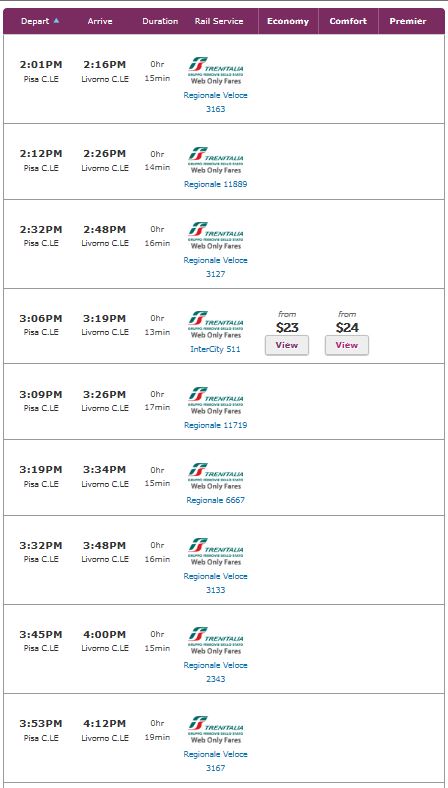Image resolution: width=448 pixels, height=788 pixels.
Task: View the $24 Comfort fare
Action: tap(347, 345)
